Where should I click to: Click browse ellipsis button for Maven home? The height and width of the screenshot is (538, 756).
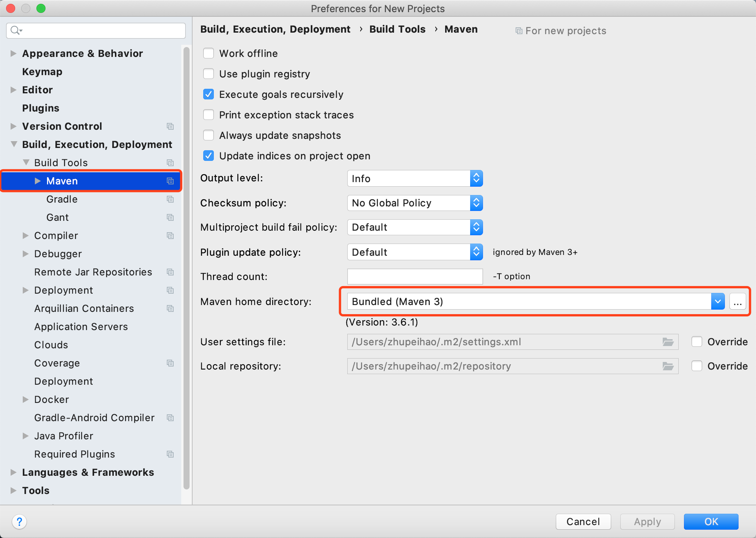(x=737, y=302)
